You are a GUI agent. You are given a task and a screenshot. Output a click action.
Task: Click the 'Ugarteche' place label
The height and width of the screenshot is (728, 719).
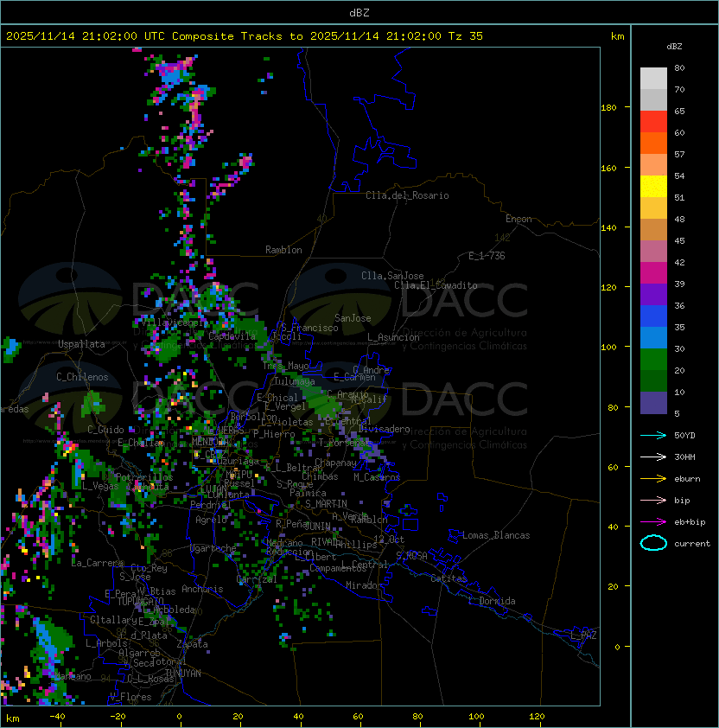(x=213, y=548)
